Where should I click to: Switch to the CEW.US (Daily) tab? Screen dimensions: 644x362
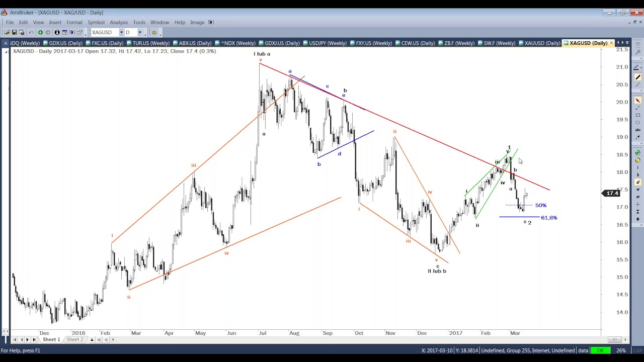tap(415, 43)
